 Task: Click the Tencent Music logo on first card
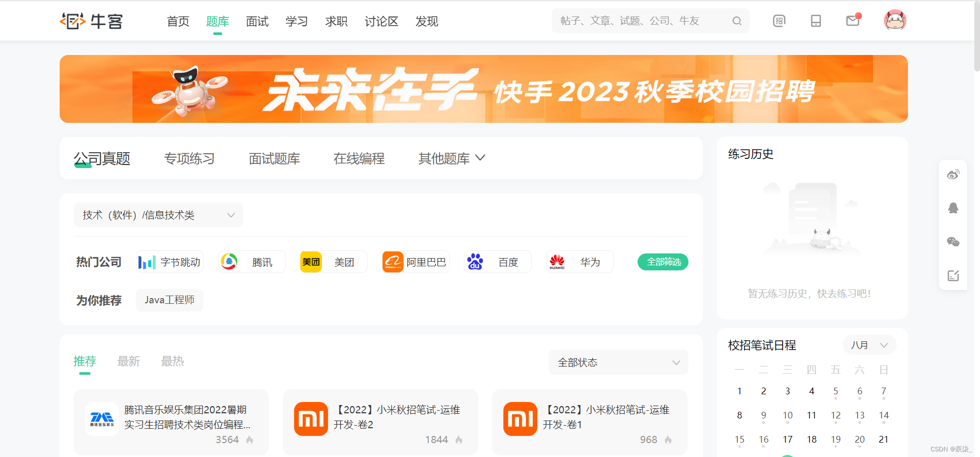click(x=102, y=419)
